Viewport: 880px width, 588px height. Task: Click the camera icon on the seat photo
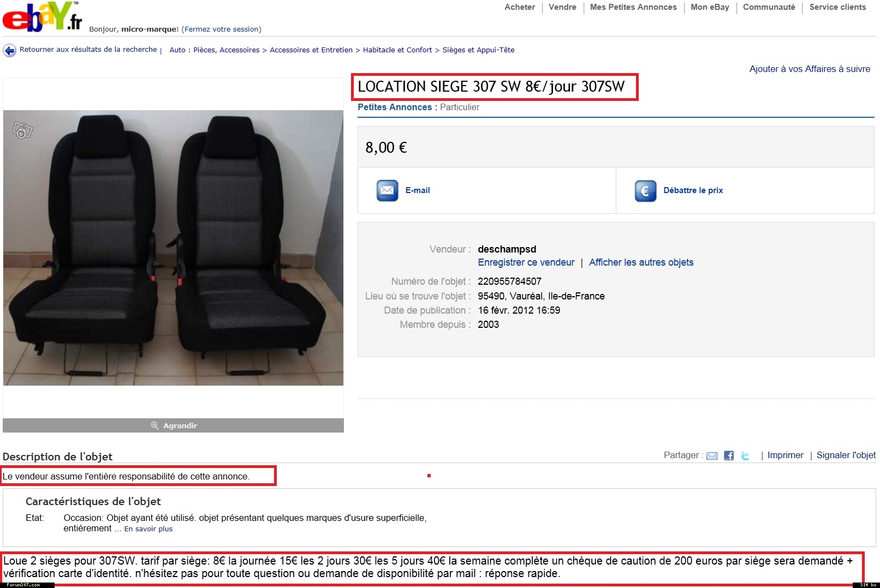pos(22,130)
